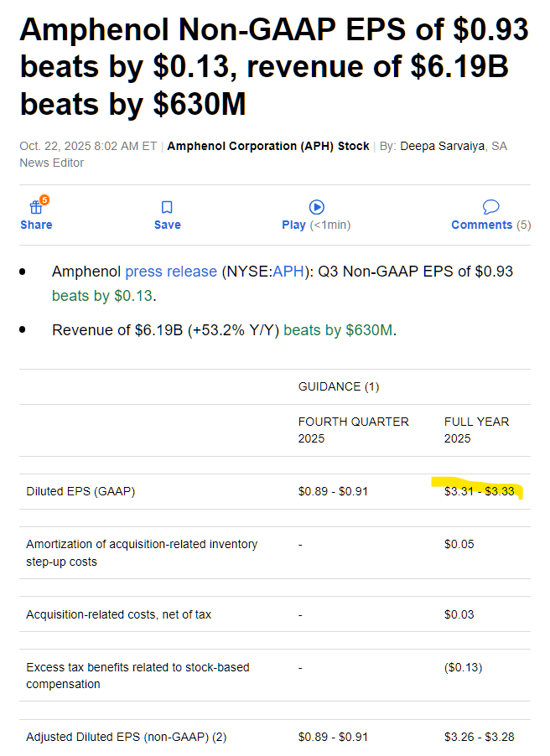Click the article headline text
The width and height of the screenshot is (550, 756).
(x=274, y=67)
